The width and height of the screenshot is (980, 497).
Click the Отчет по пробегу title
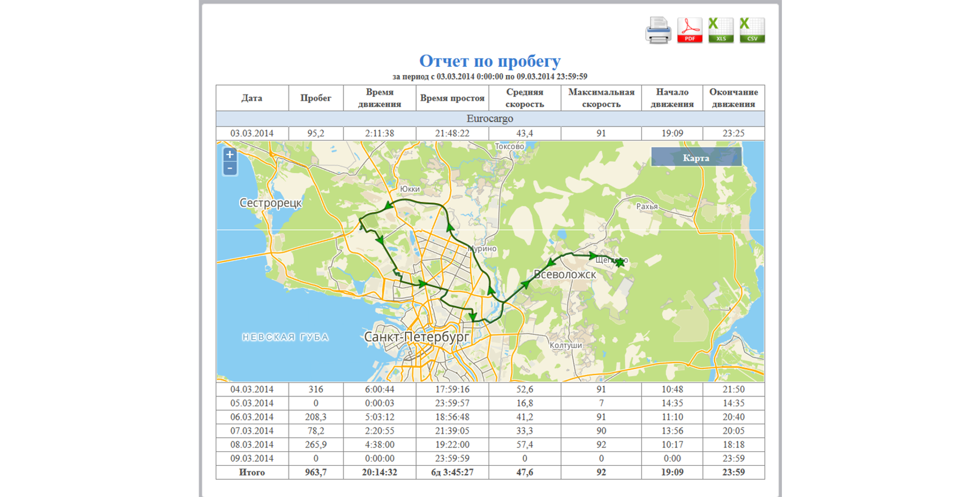(x=489, y=61)
